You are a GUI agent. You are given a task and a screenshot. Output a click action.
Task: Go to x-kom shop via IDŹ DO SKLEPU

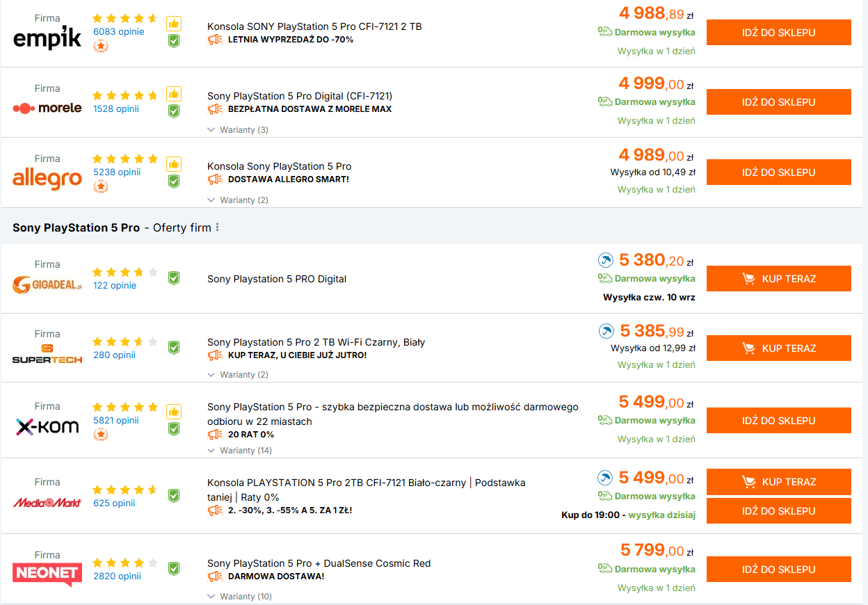pos(779,421)
